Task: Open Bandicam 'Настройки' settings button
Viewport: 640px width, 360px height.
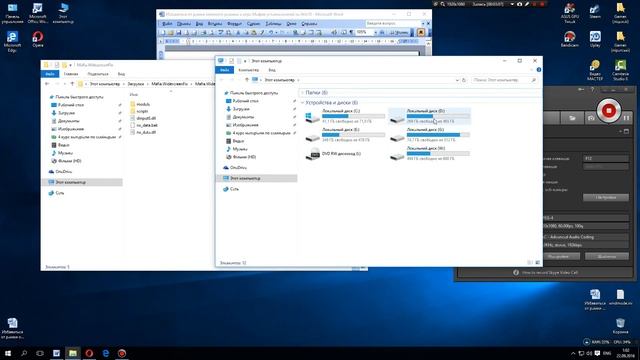Action: click(606, 198)
